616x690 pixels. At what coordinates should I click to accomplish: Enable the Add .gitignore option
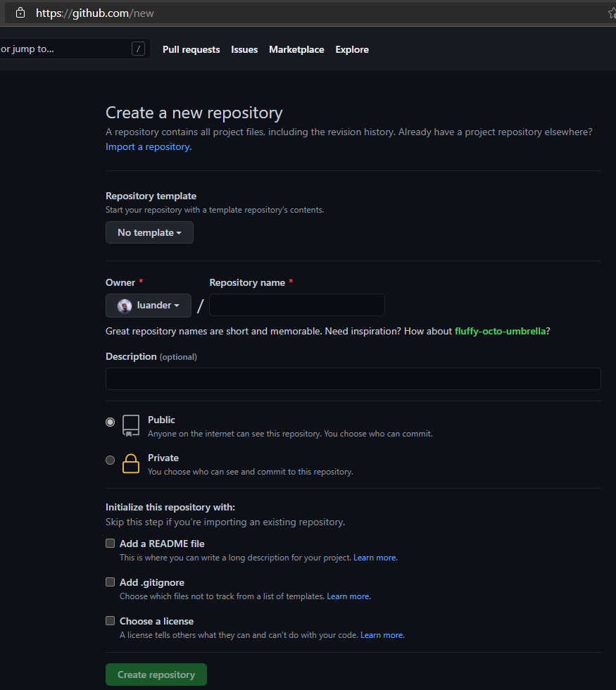(110, 582)
